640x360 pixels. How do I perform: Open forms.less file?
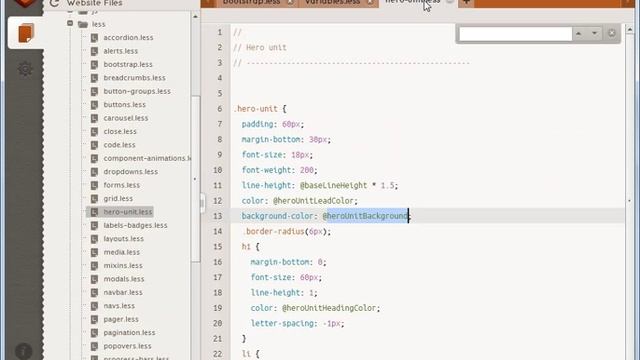pos(122,185)
